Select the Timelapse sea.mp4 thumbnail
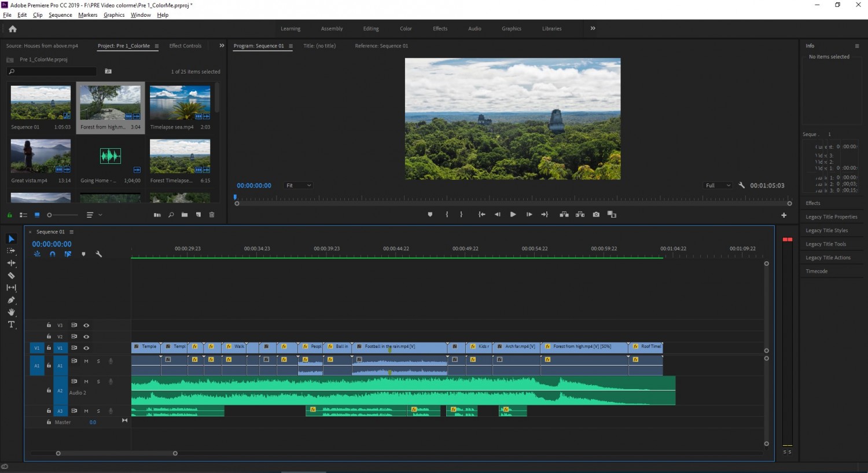Screen dimensions: 868x473 tap(180, 102)
